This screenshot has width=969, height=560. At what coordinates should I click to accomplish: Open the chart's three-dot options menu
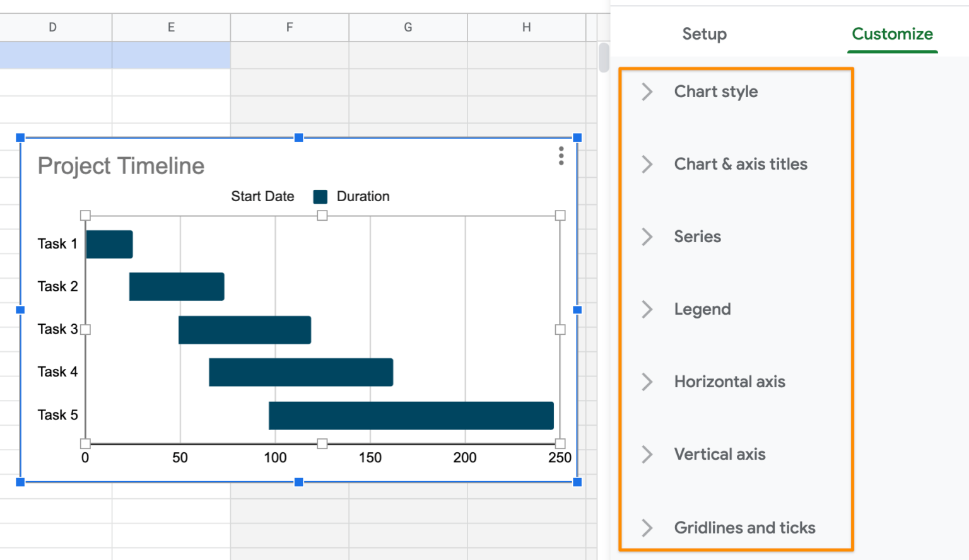561,156
